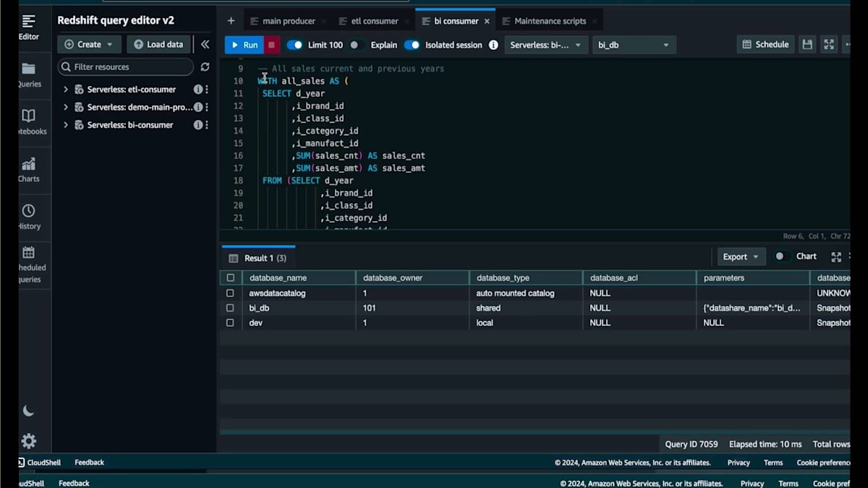
Task: Open the Export dropdown menu
Action: point(741,257)
